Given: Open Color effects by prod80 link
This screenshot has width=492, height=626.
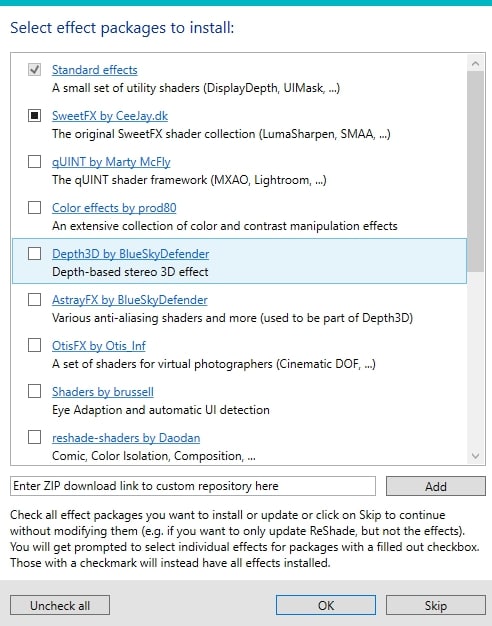Looking at the screenshot, I should pyautogui.click(x=114, y=208).
